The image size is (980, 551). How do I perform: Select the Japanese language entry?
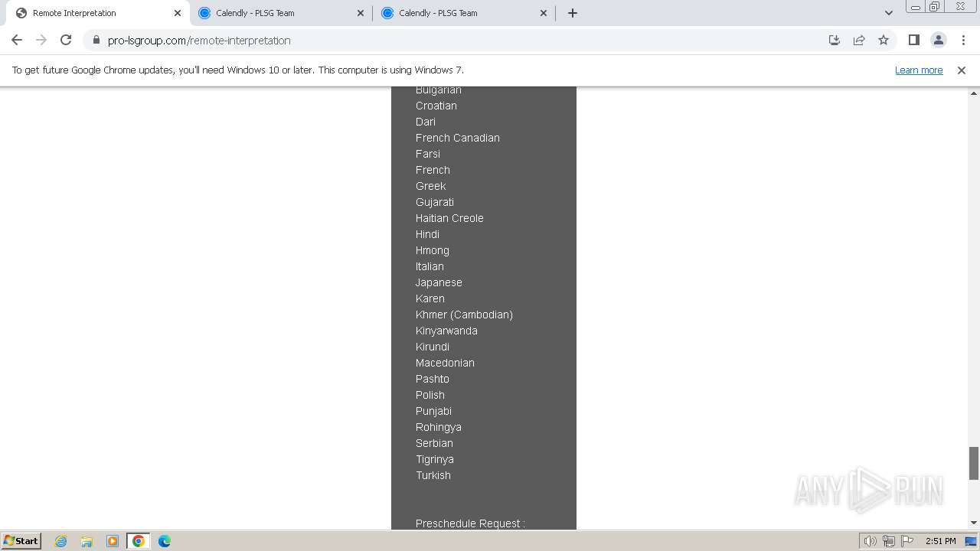tap(439, 282)
